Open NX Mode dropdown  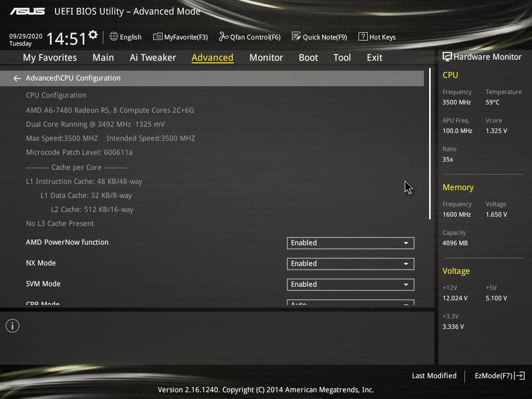pyautogui.click(x=351, y=263)
